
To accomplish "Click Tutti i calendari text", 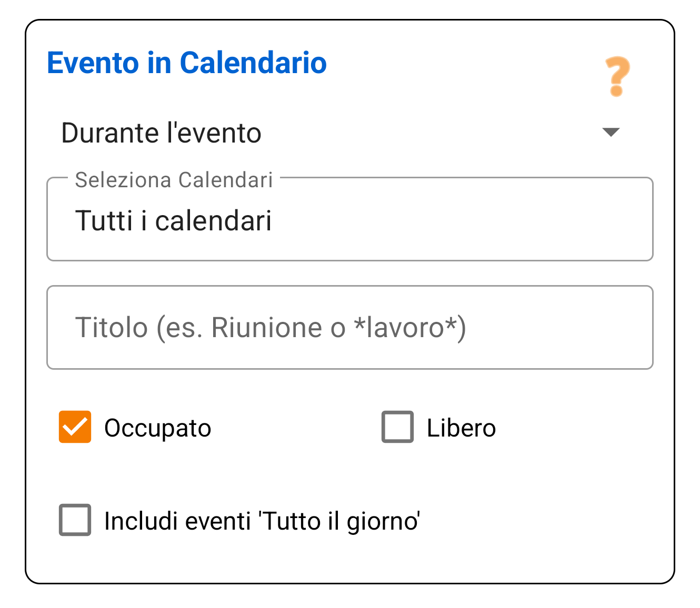I will tap(174, 219).
